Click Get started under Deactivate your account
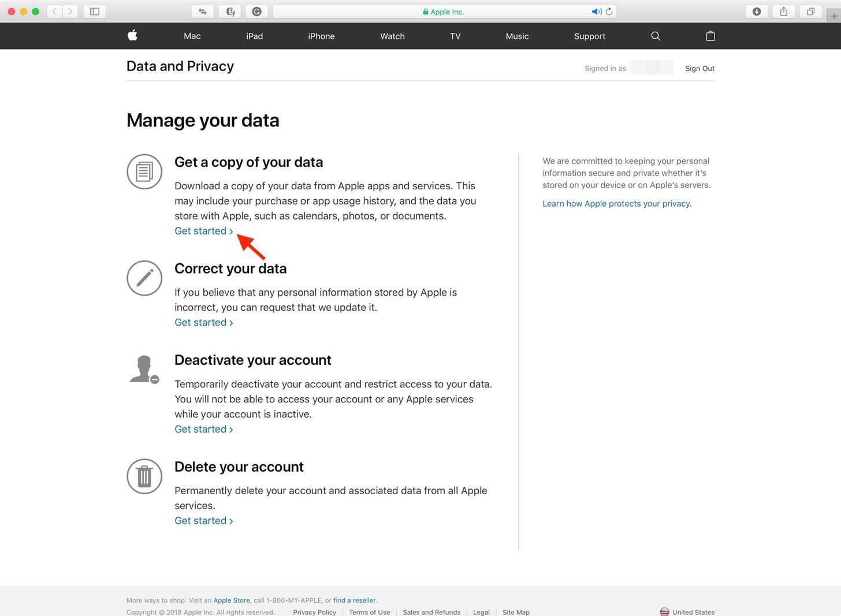 pos(204,430)
